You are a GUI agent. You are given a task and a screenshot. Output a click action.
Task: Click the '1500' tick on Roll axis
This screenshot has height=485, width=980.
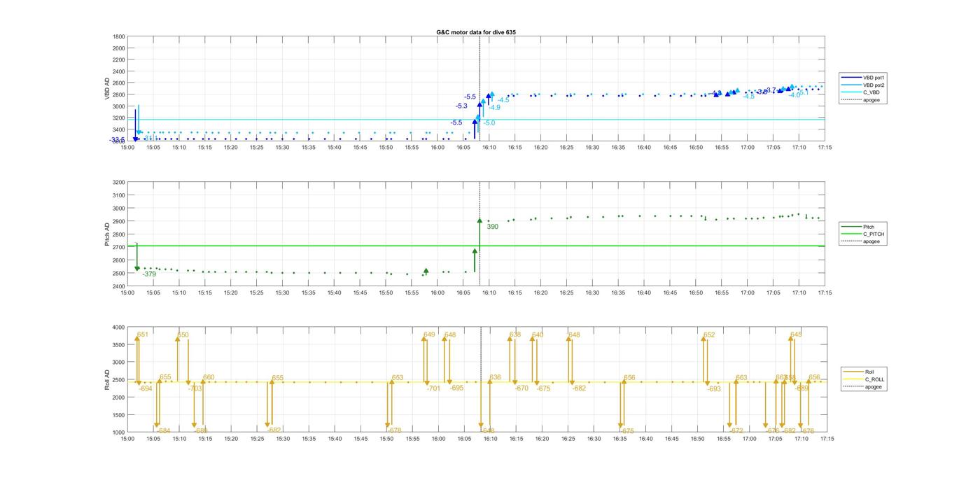pos(119,415)
